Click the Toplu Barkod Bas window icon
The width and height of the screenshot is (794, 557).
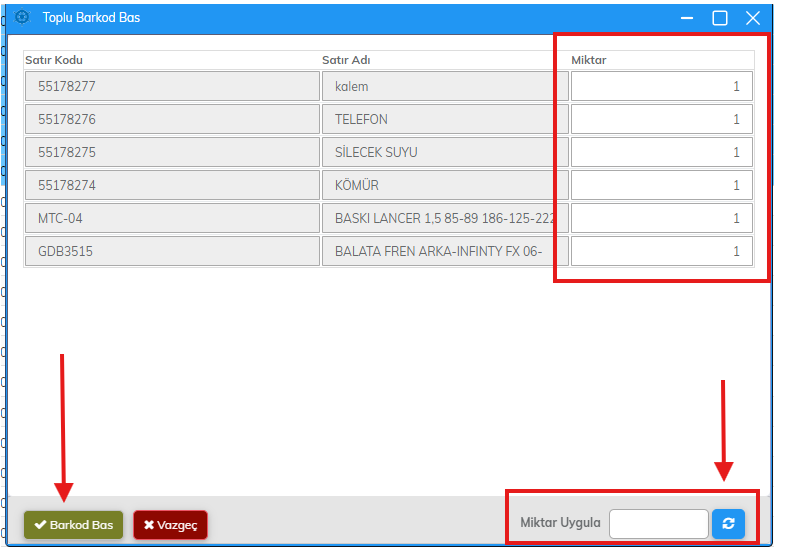22,17
